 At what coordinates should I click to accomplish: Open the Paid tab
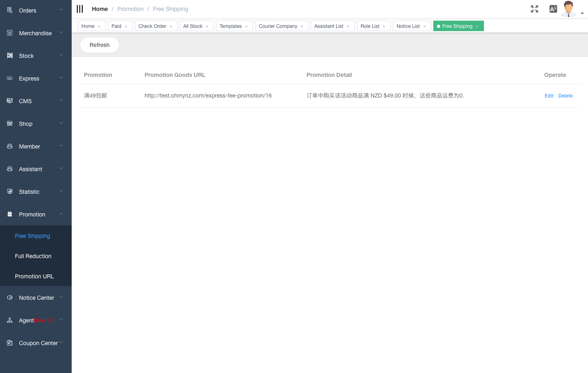[x=116, y=26]
